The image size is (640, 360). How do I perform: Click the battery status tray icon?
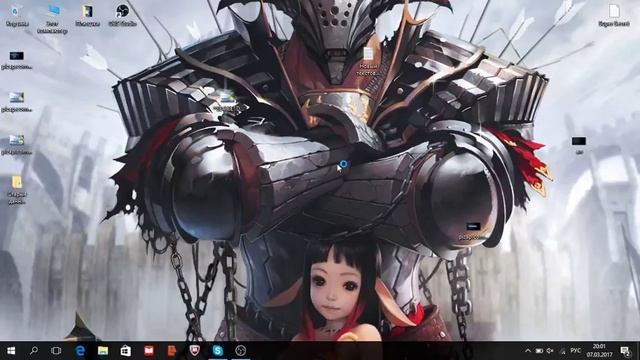(539, 351)
